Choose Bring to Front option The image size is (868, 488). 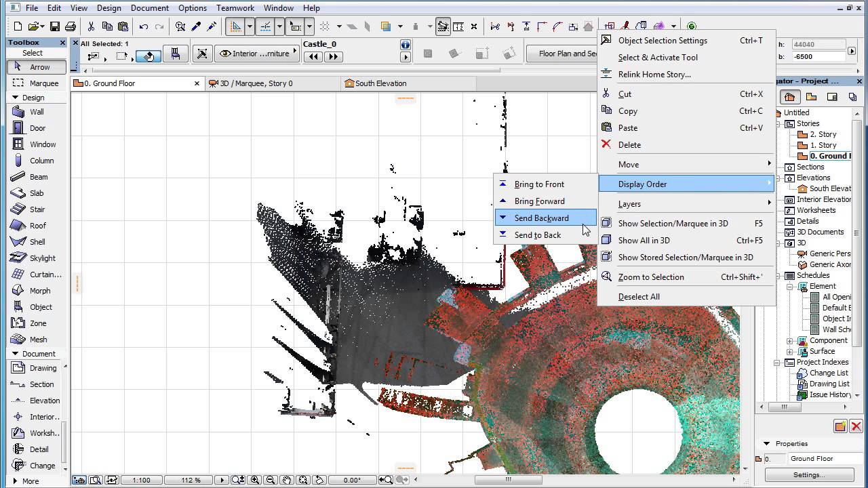coord(545,184)
